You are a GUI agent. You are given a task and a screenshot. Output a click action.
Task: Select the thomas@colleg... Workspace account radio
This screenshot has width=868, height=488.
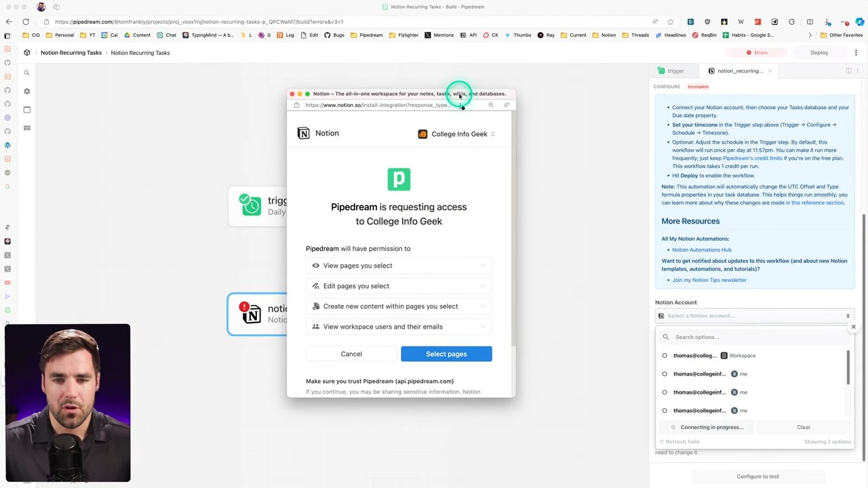[665, 356]
